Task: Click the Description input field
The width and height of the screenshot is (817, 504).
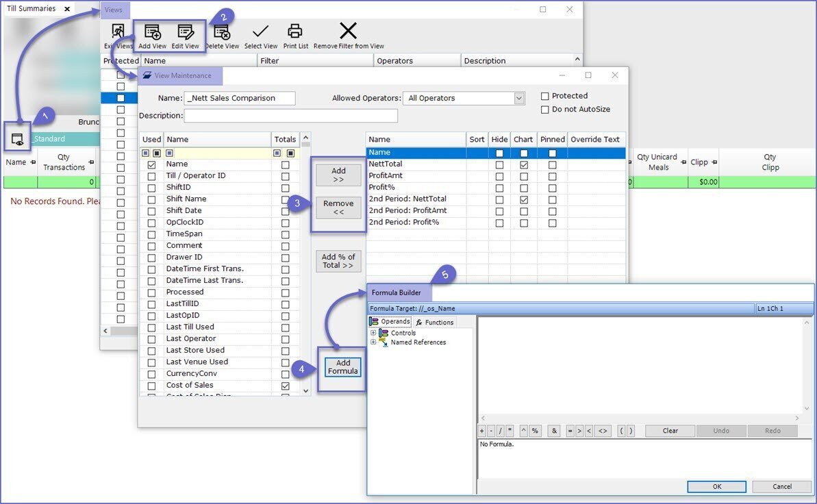Action: pyautogui.click(x=290, y=116)
